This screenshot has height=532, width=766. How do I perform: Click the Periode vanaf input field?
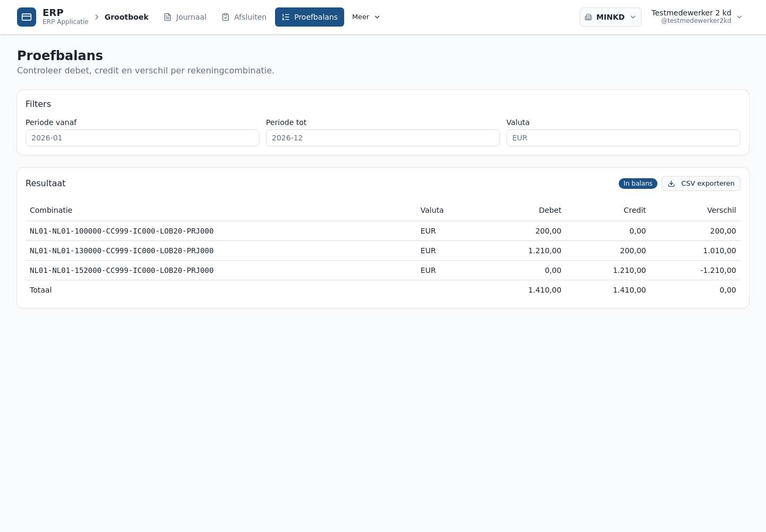(x=143, y=138)
